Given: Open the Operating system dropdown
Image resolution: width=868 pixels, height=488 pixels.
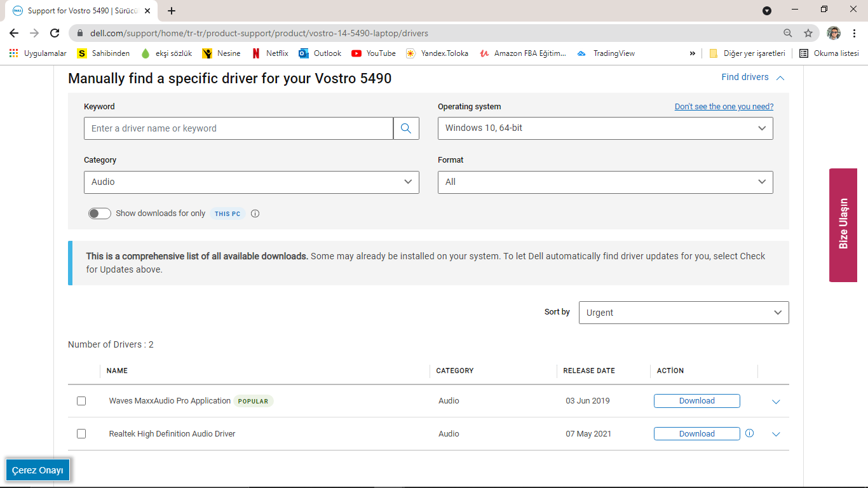Looking at the screenshot, I should point(605,128).
